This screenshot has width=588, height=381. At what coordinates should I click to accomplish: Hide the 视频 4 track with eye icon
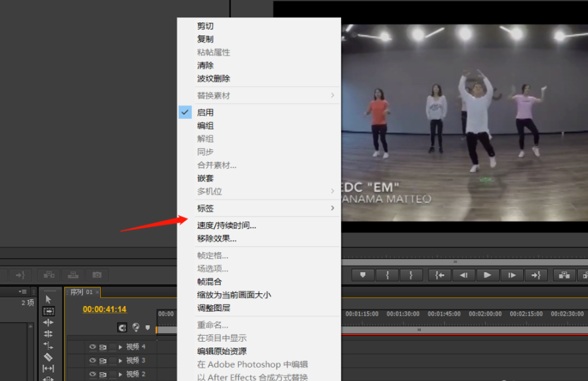click(93, 346)
